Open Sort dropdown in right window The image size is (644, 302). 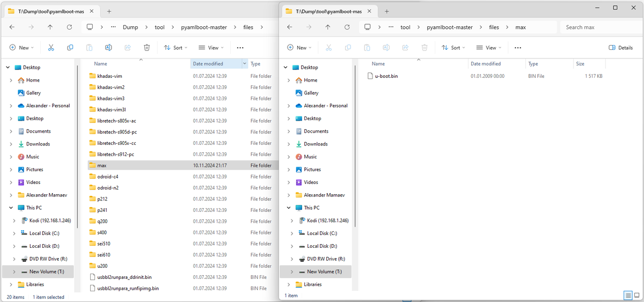coord(454,48)
